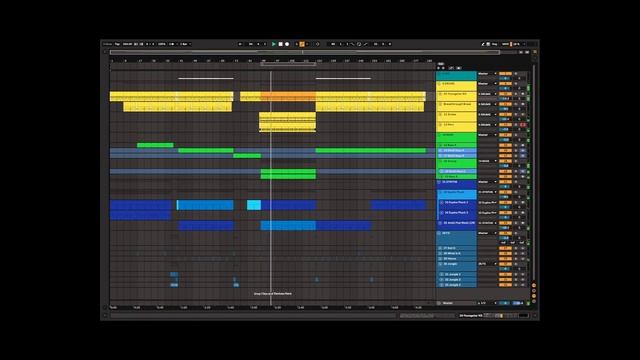This screenshot has height=360, width=640.
Task: Select the bright cyan clip in Duplex Pluck 2 lane
Action: pyautogui.click(x=254, y=205)
